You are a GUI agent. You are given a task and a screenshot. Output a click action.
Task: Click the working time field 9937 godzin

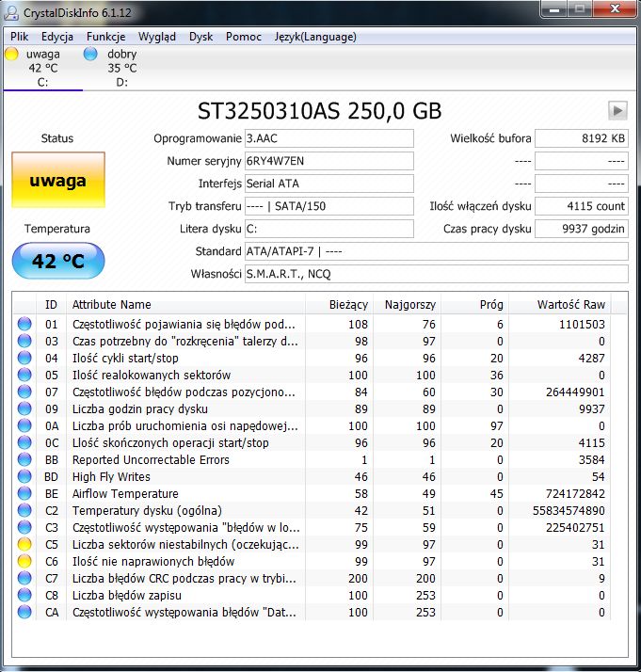pos(582,229)
